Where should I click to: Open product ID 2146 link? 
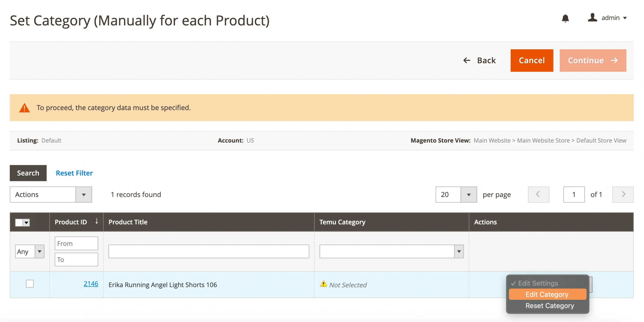(91, 284)
